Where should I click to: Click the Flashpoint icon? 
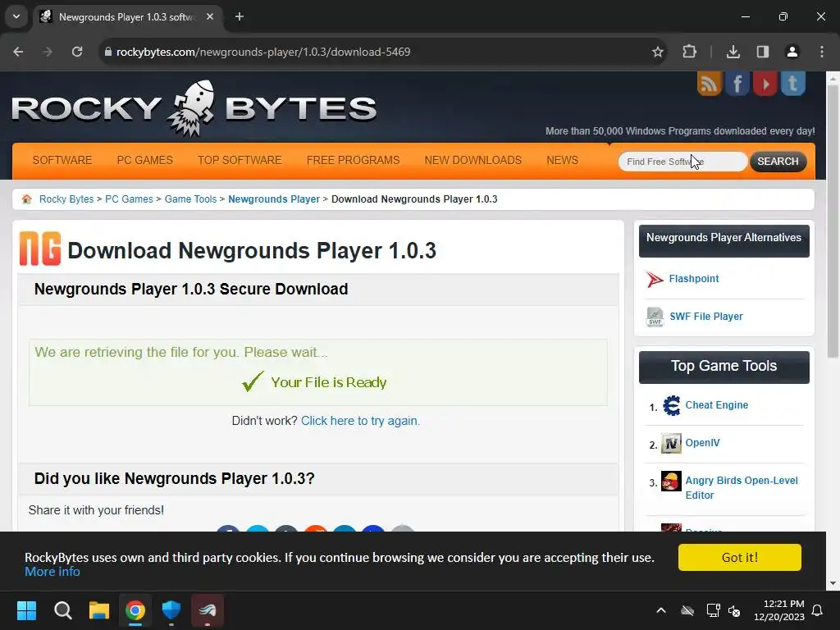click(x=655, y=279)
